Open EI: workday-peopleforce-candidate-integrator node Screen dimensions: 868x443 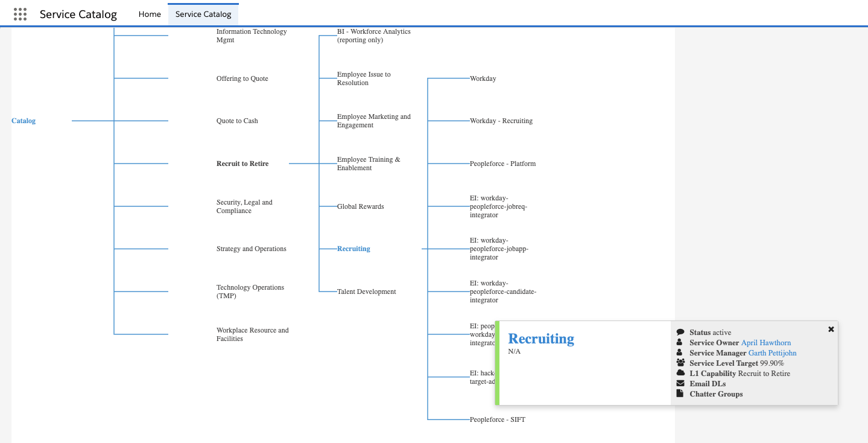click(x=503, y=292)
